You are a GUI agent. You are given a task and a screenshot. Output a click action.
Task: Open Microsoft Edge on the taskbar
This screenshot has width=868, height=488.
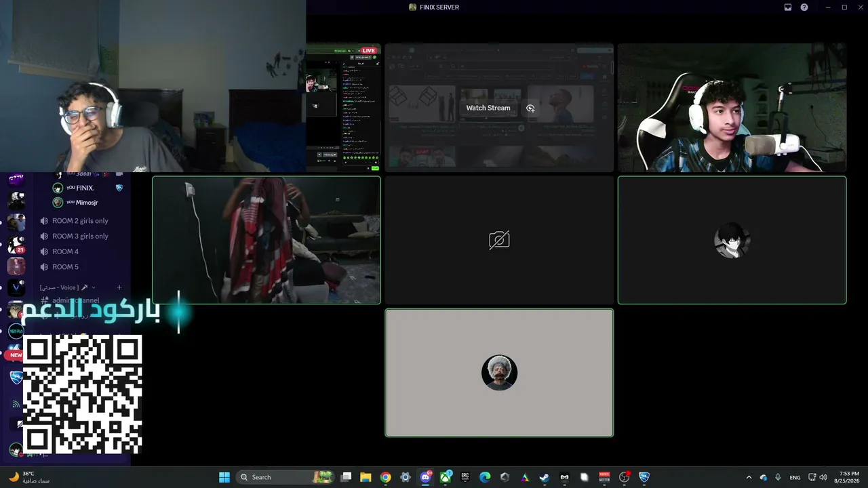(485, 477)
